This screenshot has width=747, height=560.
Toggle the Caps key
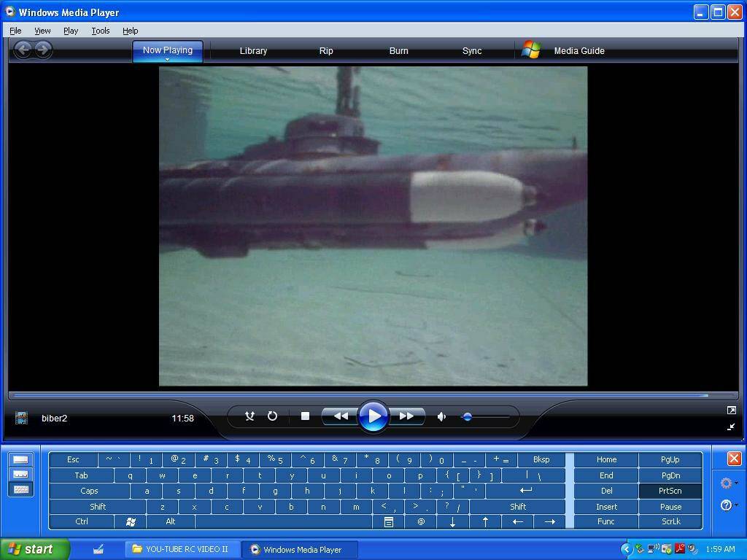coord(89,491)
